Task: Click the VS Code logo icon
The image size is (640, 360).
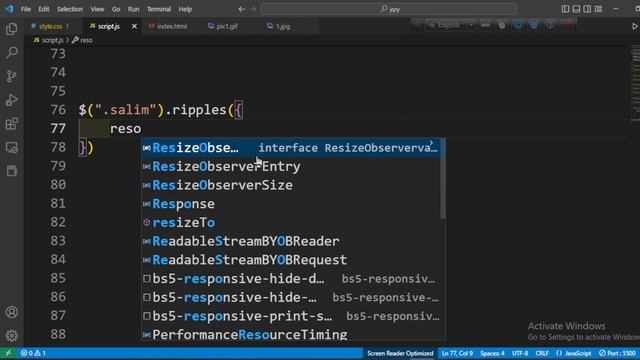Action: tap(9, 9)
